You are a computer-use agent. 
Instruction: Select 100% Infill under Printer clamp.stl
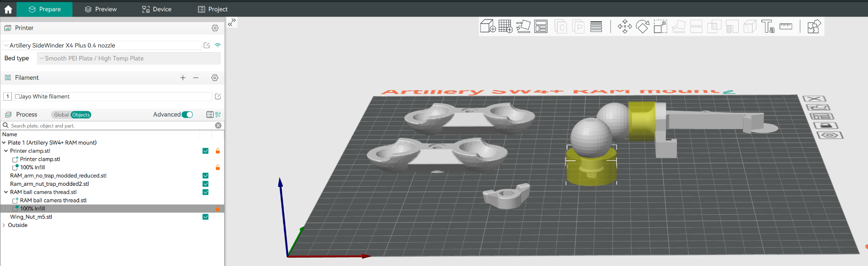tap(33, 168)
